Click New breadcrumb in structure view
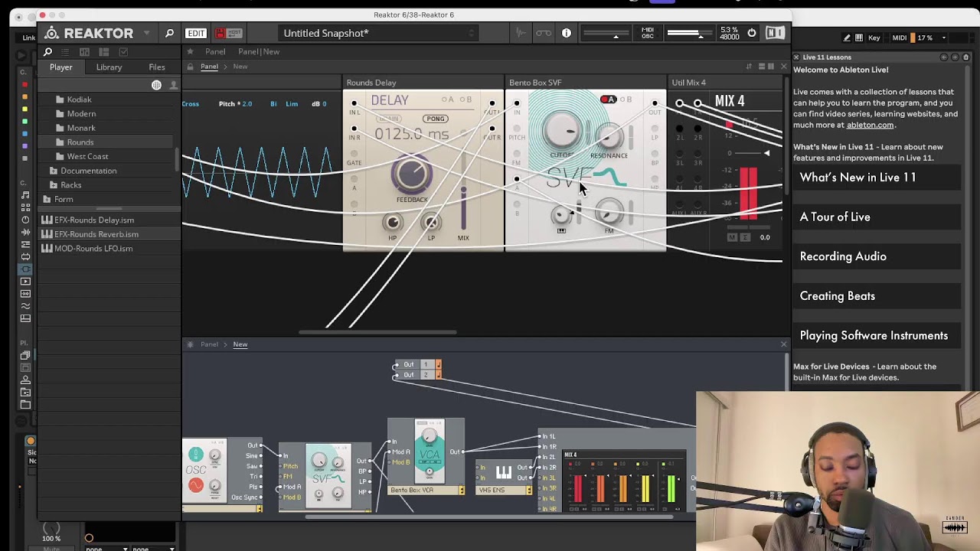 (x=240, y=344)
